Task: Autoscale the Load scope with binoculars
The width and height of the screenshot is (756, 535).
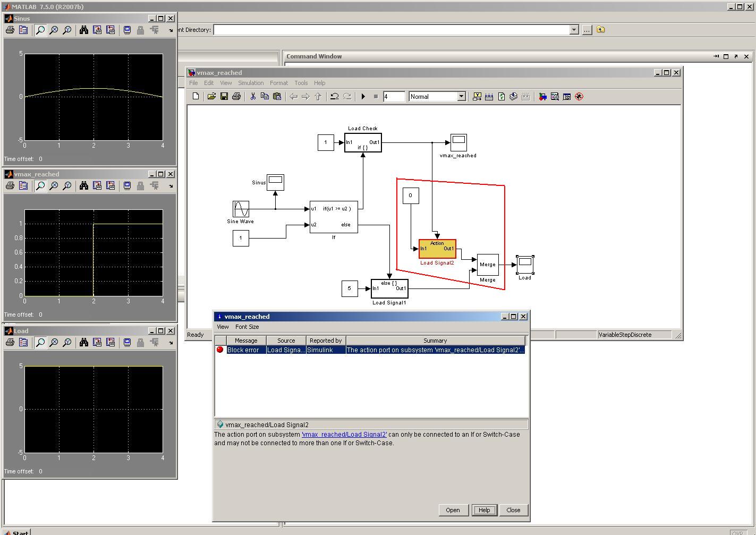Action: point(83,343)
